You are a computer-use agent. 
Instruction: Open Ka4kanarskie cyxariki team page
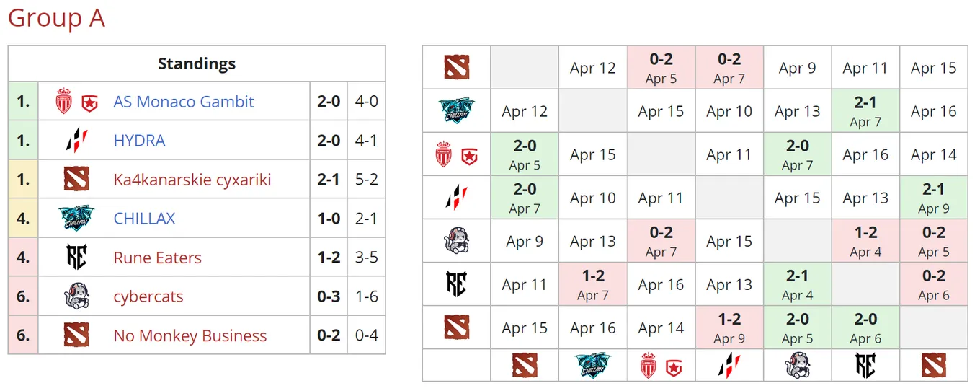[192, 180]
